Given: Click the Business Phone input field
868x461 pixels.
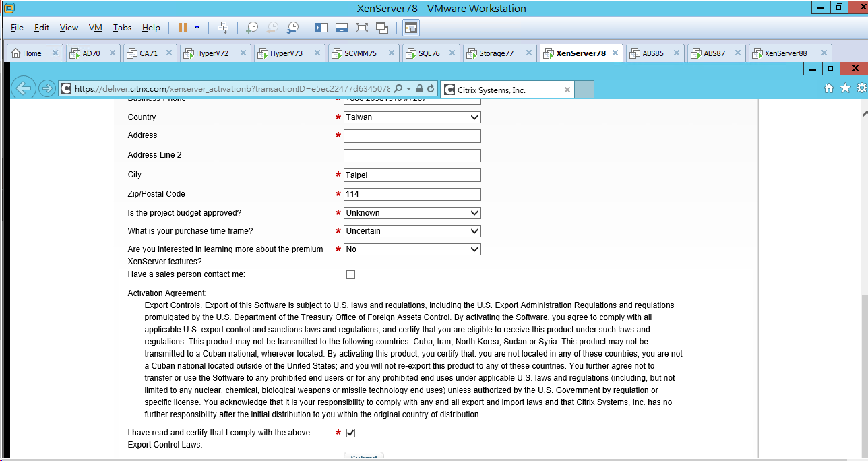Looking at the screenshot, I should (412, 101).
